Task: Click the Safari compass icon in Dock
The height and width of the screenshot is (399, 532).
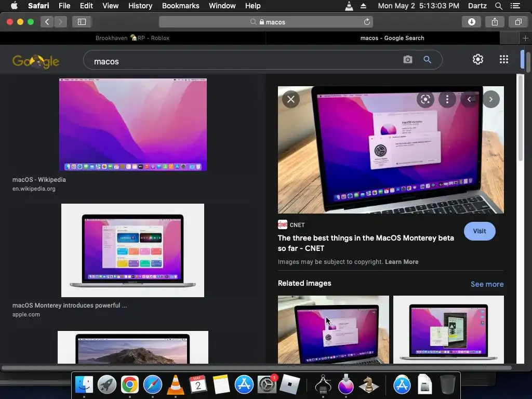Action: pos(153,384)
